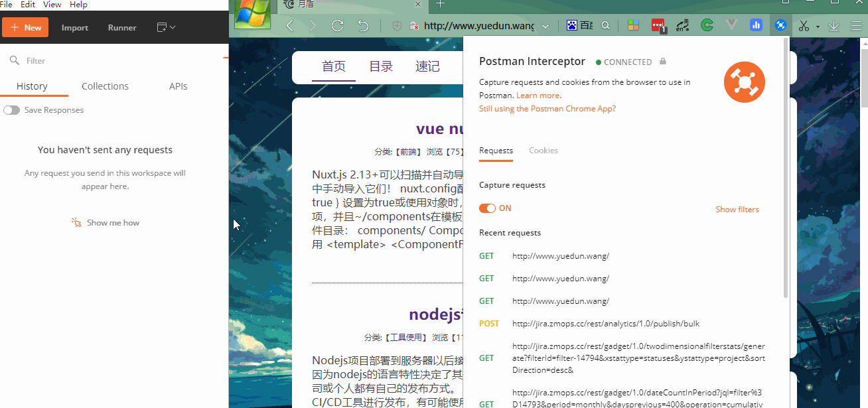Click the blue bar chart extension icon
Viewport: 868px width, 408px height.
click(756, 26)
